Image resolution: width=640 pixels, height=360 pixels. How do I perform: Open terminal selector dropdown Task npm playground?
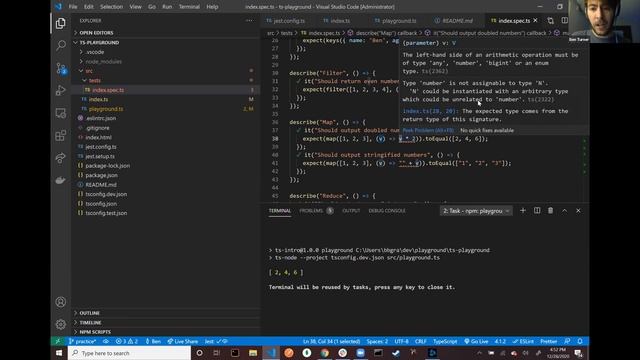pos(476,211)
